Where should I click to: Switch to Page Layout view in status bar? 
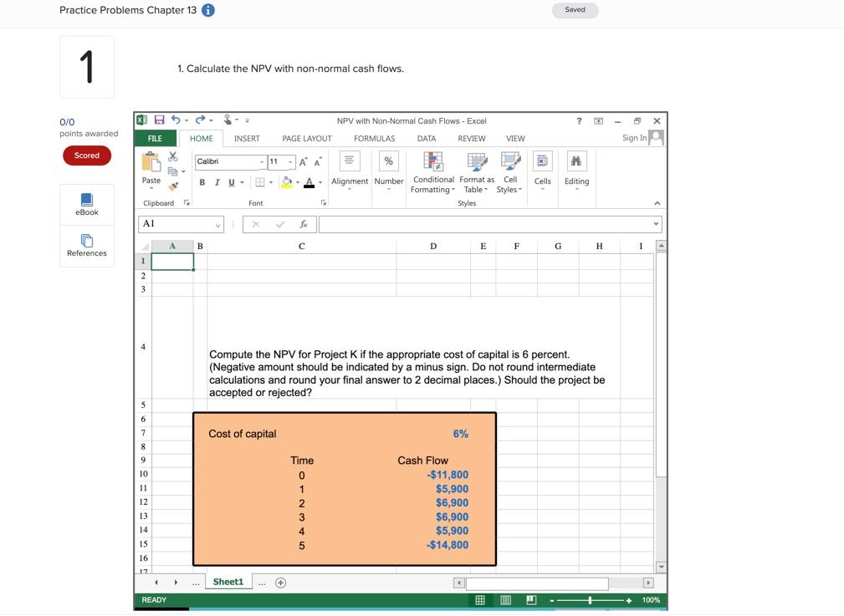pos(505,600)
